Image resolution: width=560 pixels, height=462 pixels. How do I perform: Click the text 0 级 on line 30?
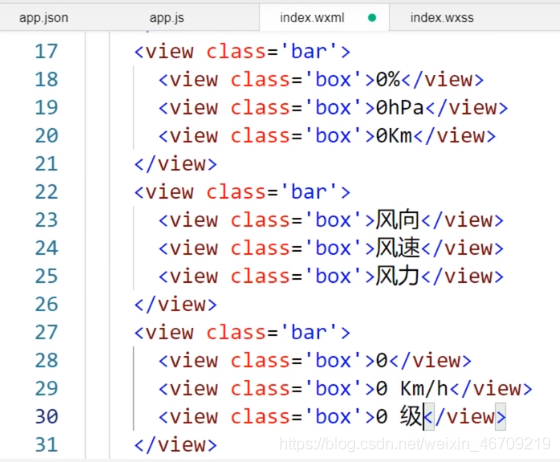coord(400,417)
